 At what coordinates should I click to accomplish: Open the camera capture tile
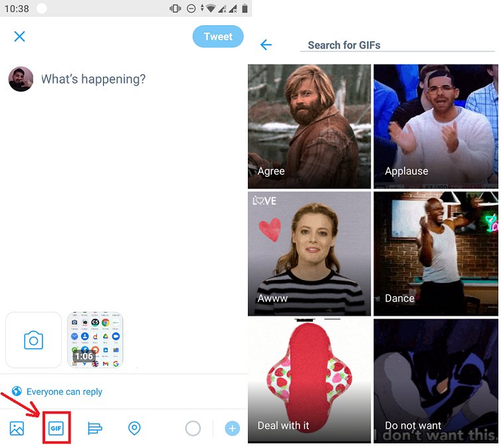click(33, 340)
